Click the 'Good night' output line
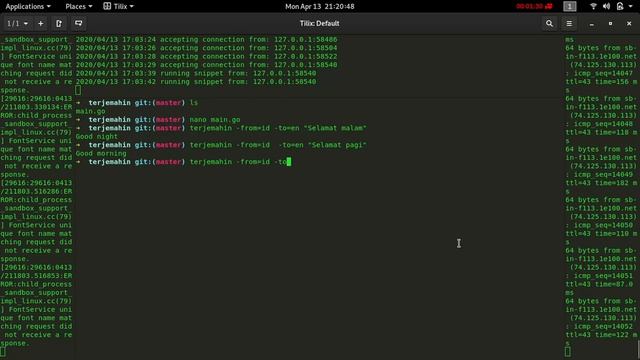 coord(97,136)
